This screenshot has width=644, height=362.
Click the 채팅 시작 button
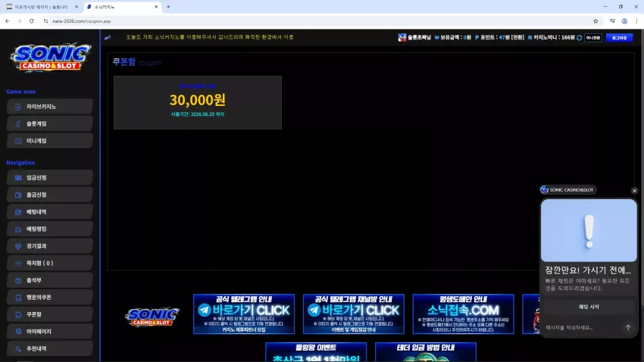[589, 307]
